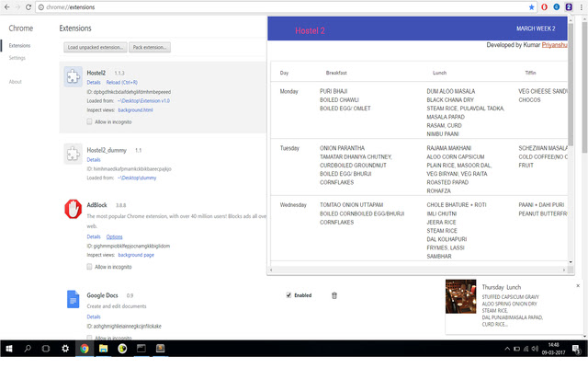Open the Sublime Text taskbar icon
The image size is (588, 368).
click(160, 349)
